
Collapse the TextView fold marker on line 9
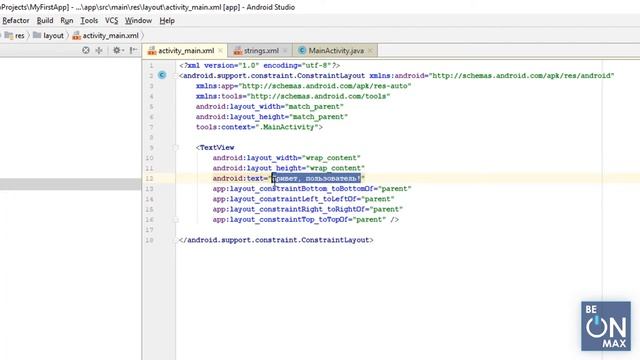[x=176, y=147]
